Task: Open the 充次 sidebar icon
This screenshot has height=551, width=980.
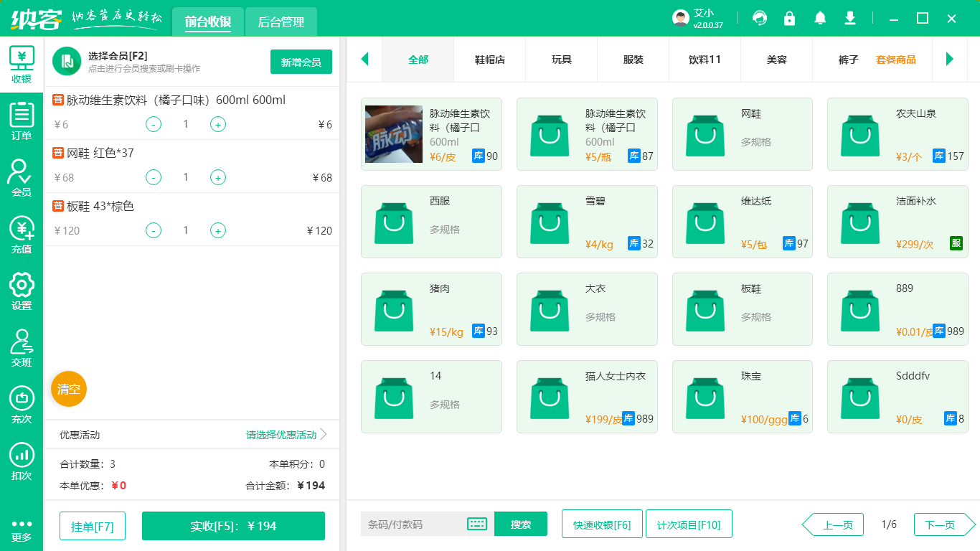Action: 22,405
